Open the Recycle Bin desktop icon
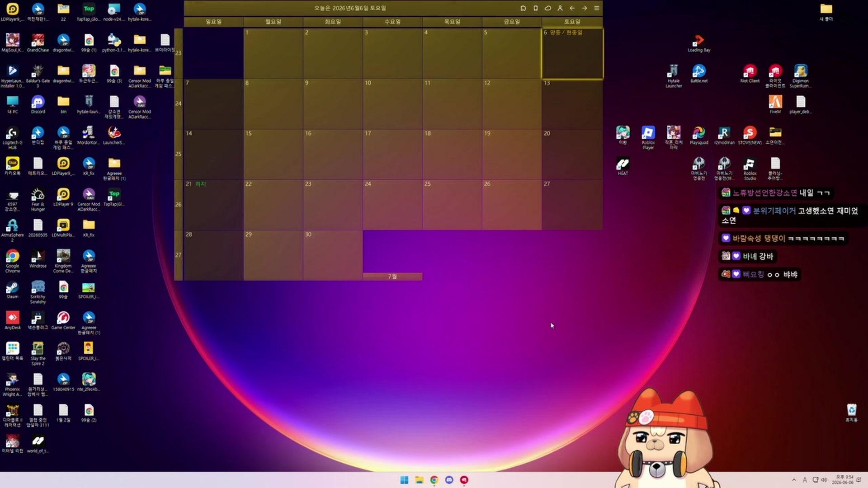This screenshot has width=868, height=488. [852, 413]
